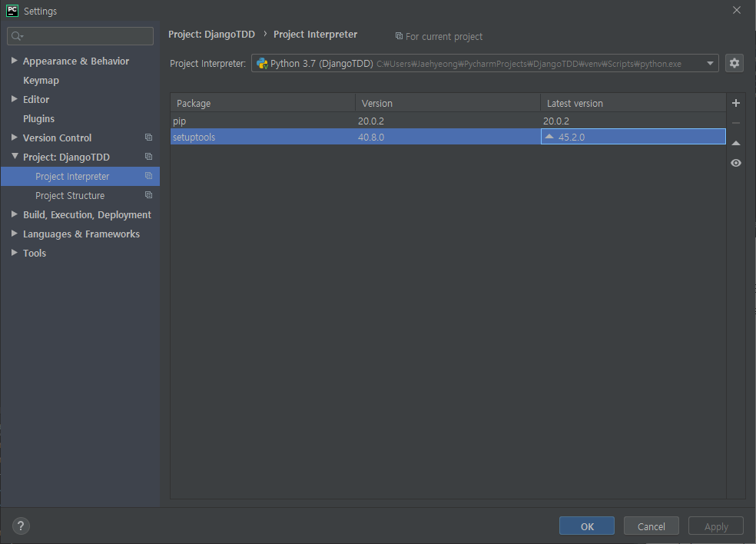Viewport: 756px width, 544px height.
Task: Click the project-level icon next to Project: DjangoTDD
Action: click(x=148, y=157)
